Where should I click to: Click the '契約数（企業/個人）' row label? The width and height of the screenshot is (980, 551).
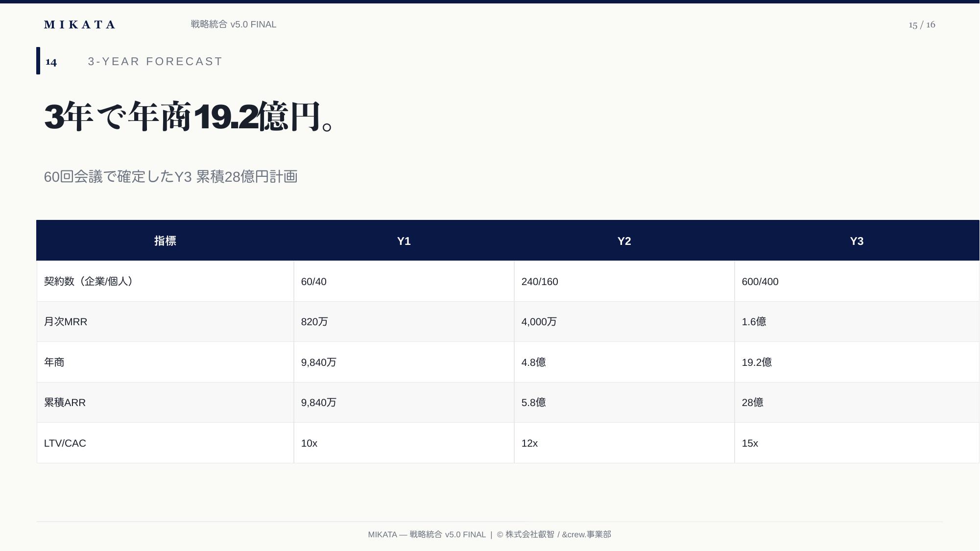165,281
